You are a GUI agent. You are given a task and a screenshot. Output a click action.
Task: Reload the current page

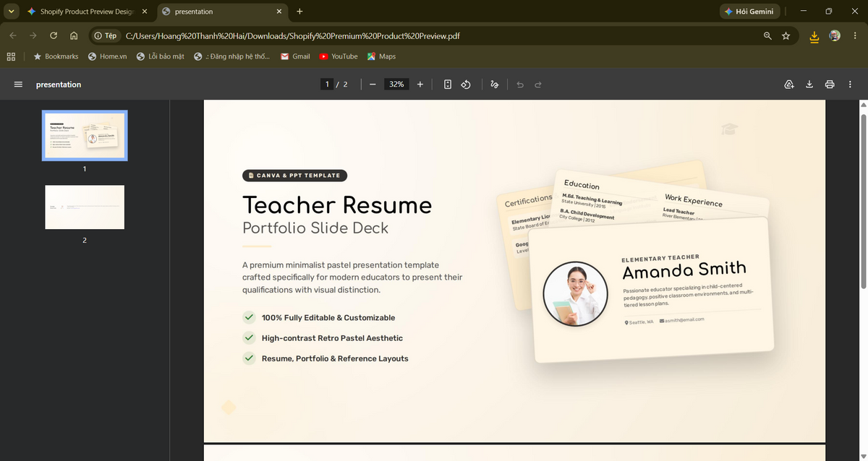54,35
